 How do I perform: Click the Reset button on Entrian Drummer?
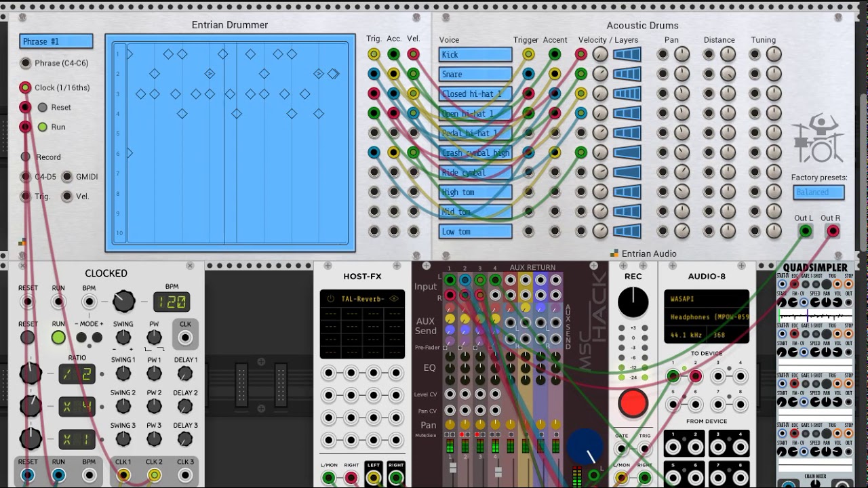[43, 107]
